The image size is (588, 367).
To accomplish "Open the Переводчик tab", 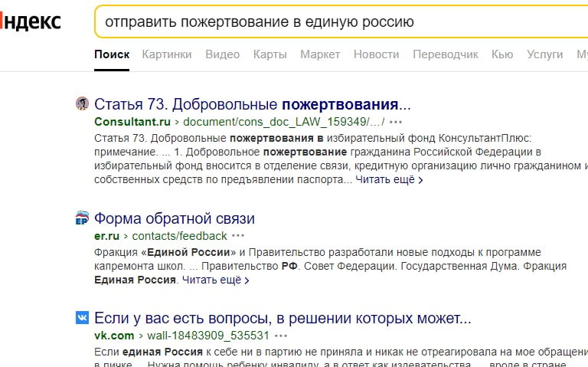I will (x=446, y=54).
